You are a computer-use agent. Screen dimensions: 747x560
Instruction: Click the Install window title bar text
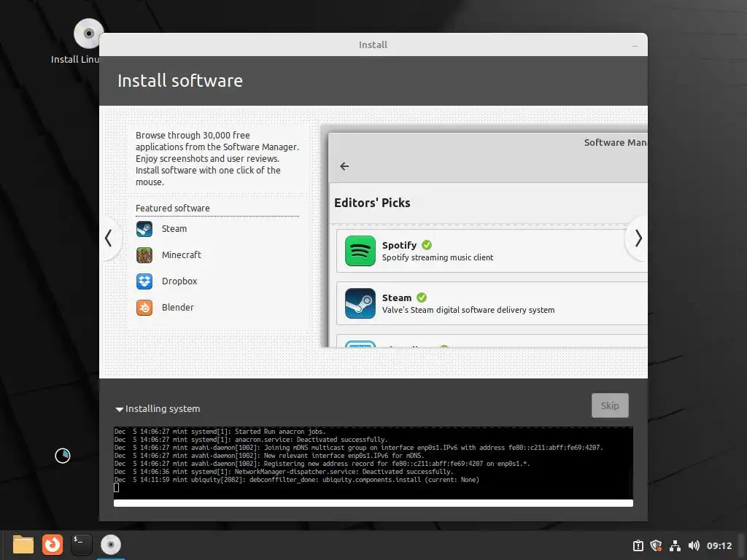click(x=373, y=44)
